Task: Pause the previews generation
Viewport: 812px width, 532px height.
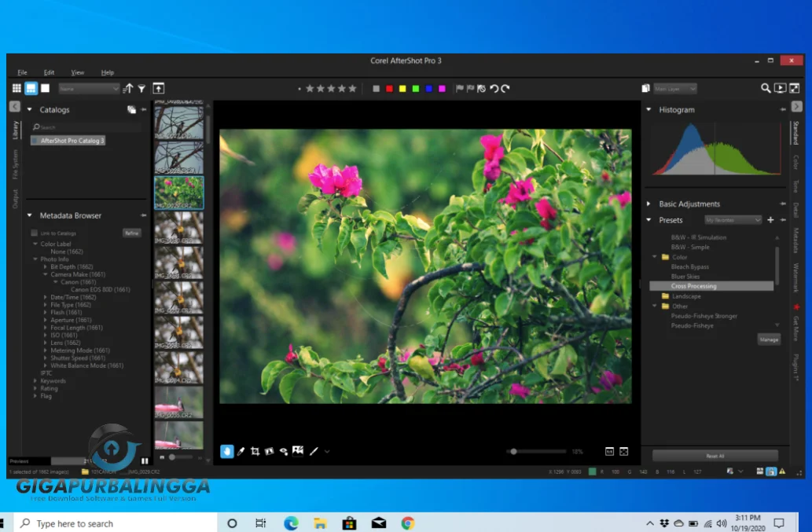Action: coord(145,460)
